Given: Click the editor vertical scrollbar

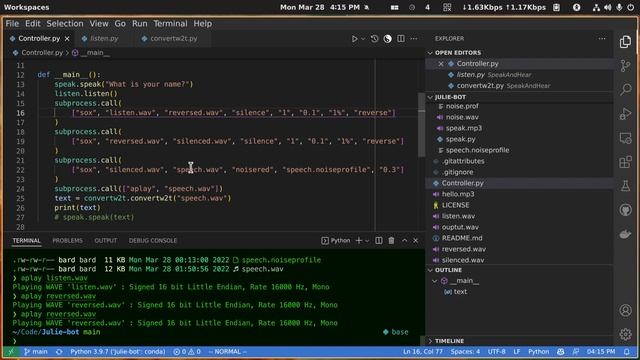Looking at the screenshot, I should pos(422,124).
